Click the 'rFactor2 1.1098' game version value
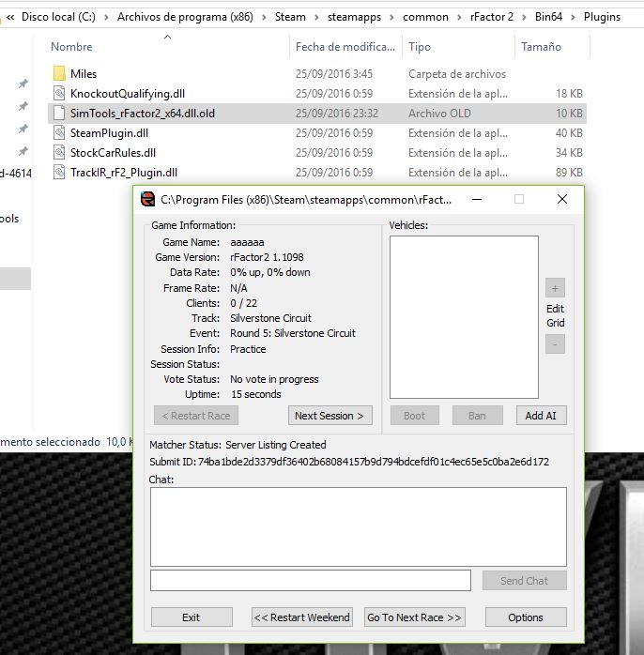The height and width of the screenshot is (655, 644). [x=267, y=257]
